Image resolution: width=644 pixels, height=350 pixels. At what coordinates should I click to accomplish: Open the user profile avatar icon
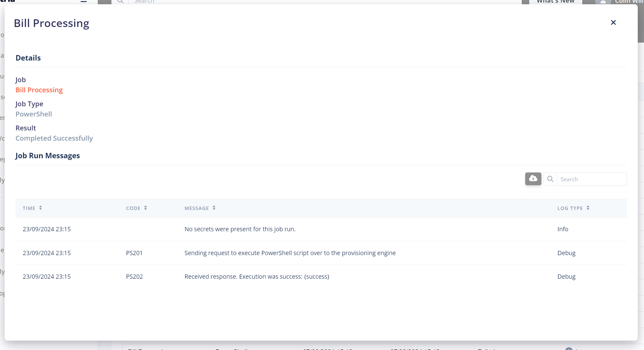pyautogui.click(x=603, y=2)
